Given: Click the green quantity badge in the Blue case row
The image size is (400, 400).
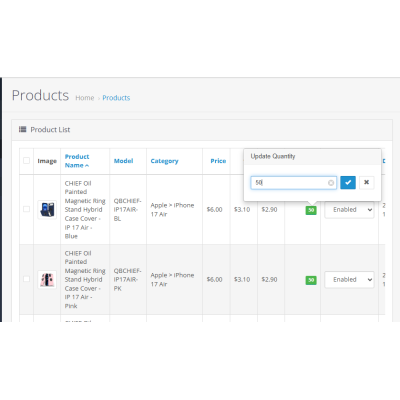Looking at the screenshot, I should tap(311, 210).
